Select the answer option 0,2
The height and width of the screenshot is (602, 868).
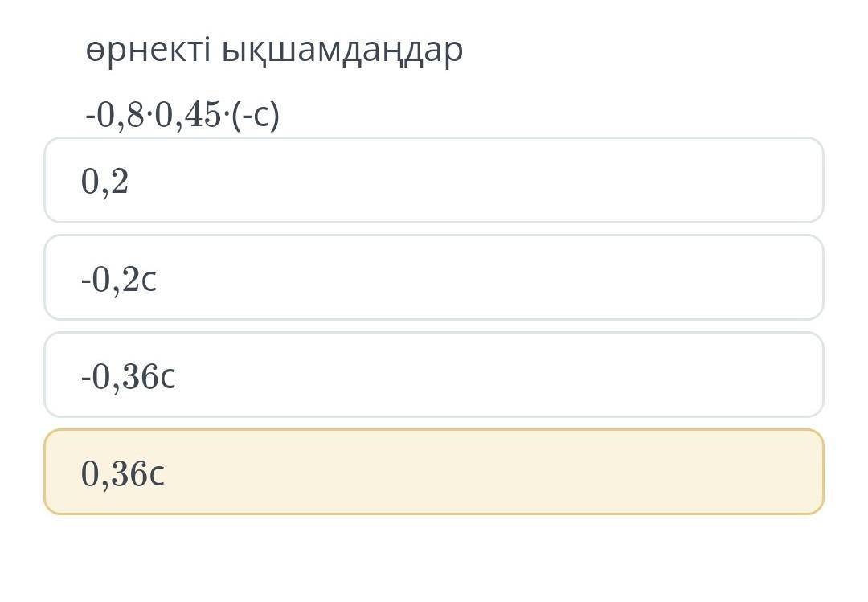[434, 181]
